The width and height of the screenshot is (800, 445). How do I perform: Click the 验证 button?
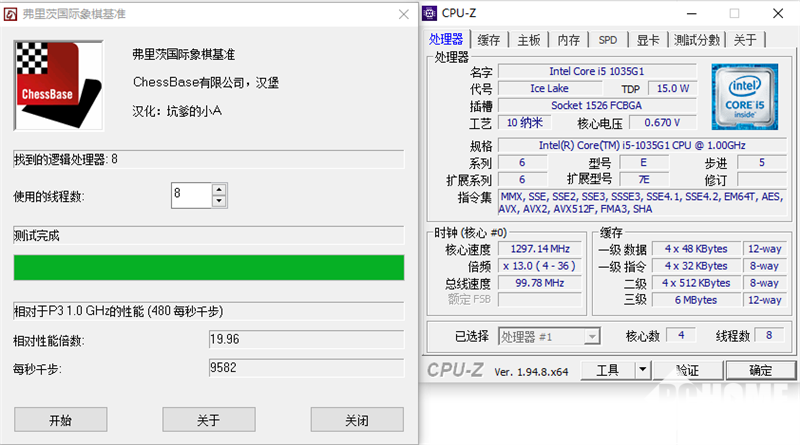click(688, 370)
